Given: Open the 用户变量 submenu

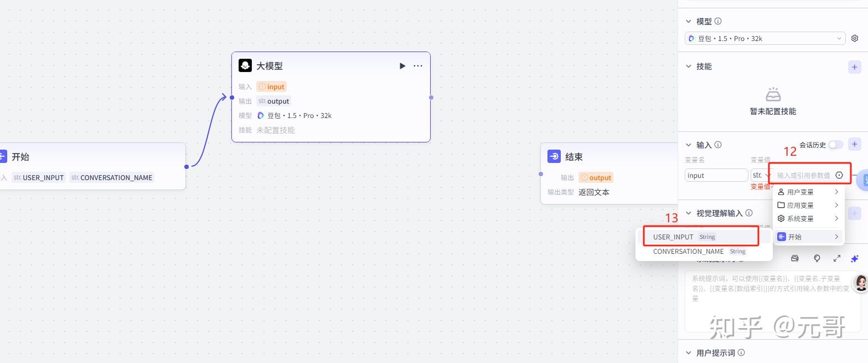Looking at the screenshot, I should [808, 192].
